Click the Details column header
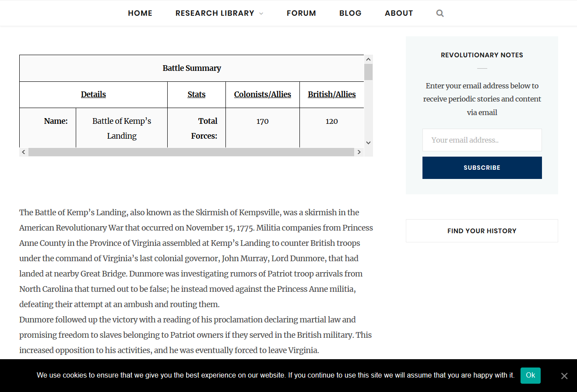The height and width of the screenshot is (392, 577). pos(93,94)
